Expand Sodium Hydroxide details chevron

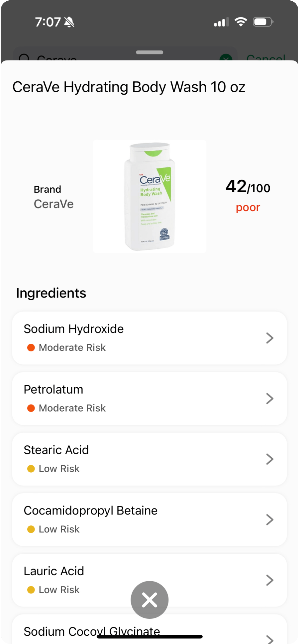[270, 338]
